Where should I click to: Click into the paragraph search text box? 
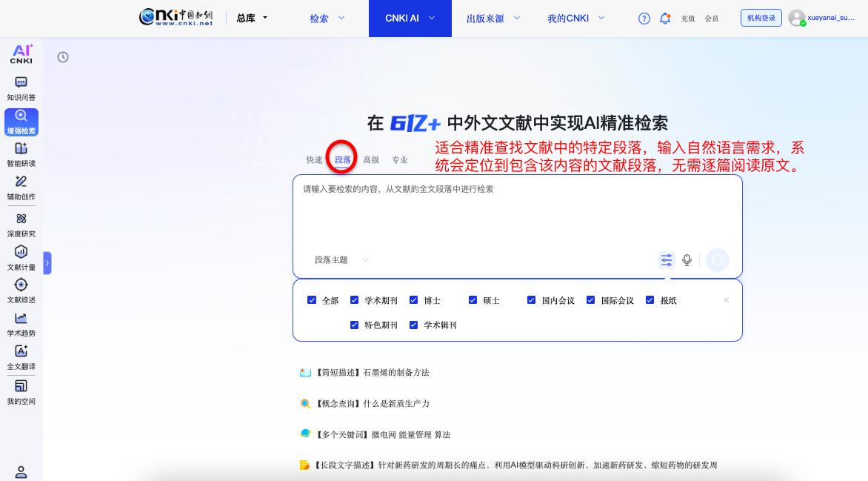517,211
